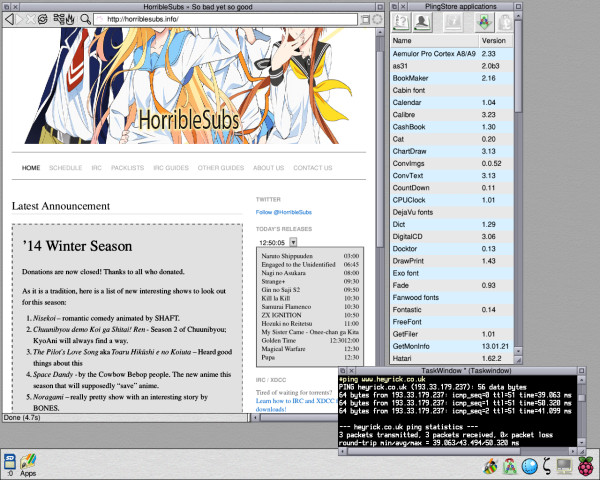Select 'GetMonInfo' row in PlingStore
600x480 pixels.
coord(452,346)
